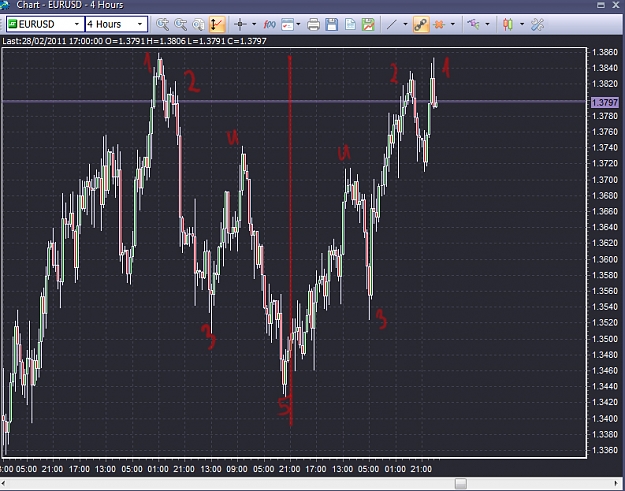
Task: Click the zoom reset magnifier icon
Action: [198, 24]
